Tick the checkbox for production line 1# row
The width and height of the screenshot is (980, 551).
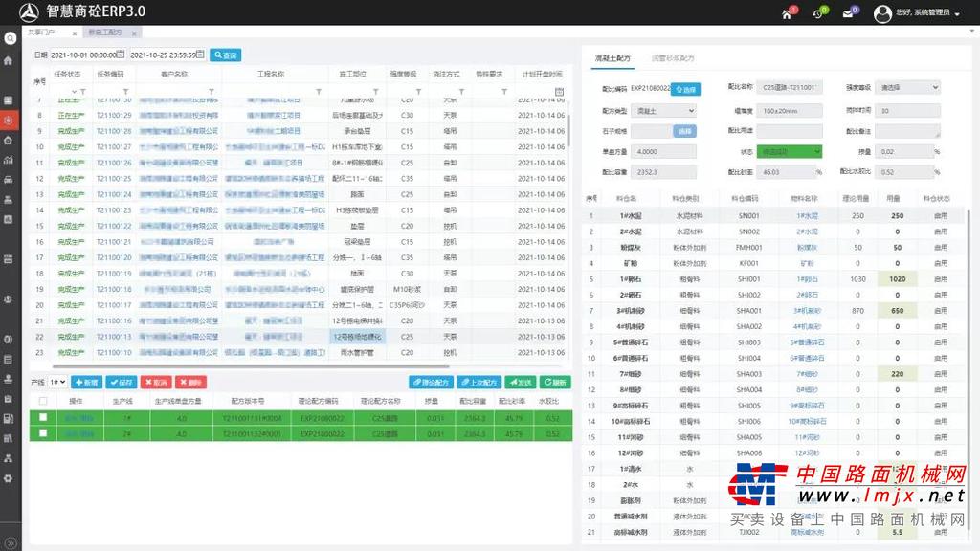[43, 417]
